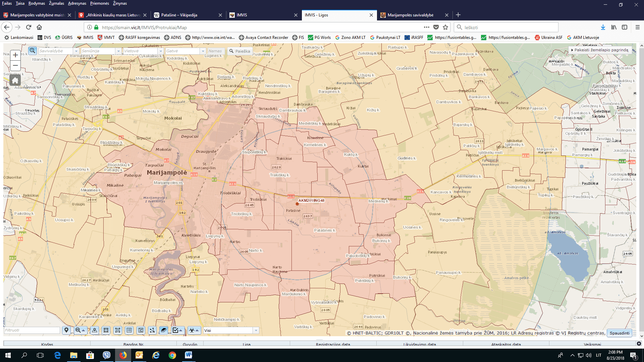Zoom out on the map with the minus button
The image size is (644, 362).
pyautogui.click(x=15, y=65)
